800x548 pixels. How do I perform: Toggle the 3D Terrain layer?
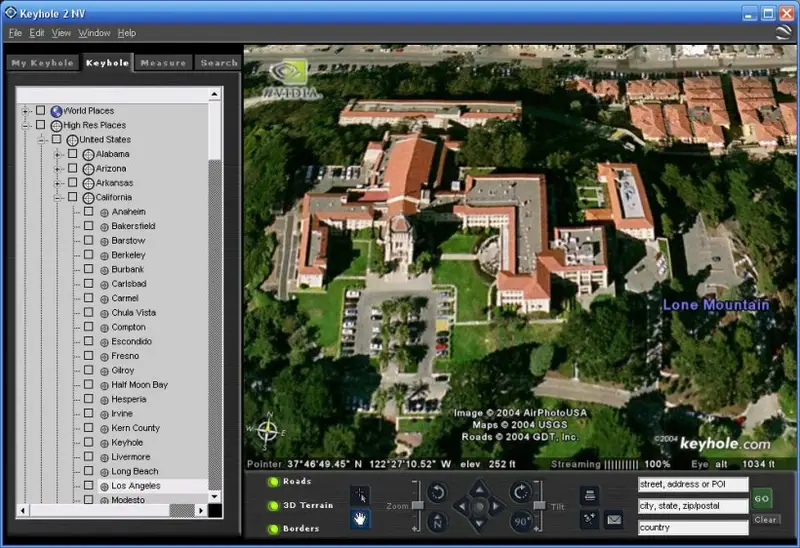coord(273,505)
